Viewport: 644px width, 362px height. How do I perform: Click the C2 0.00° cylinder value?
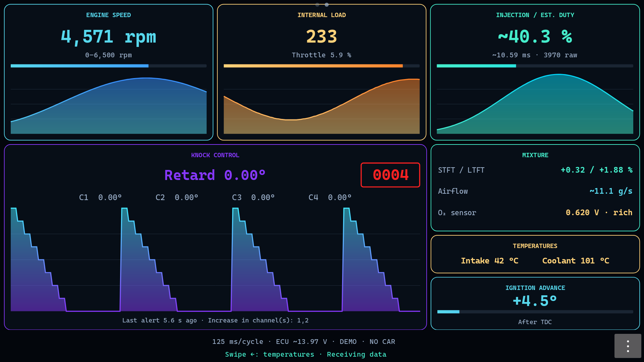point(177,197)
